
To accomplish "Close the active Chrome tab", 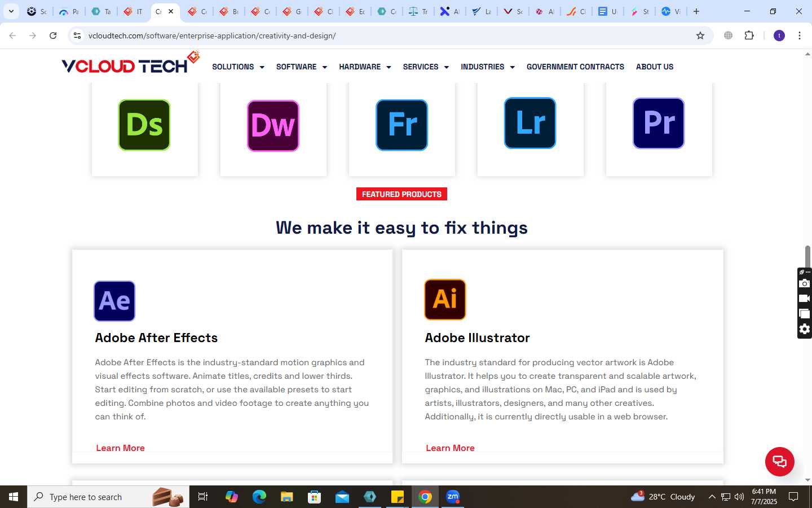I will pos(171,11).
